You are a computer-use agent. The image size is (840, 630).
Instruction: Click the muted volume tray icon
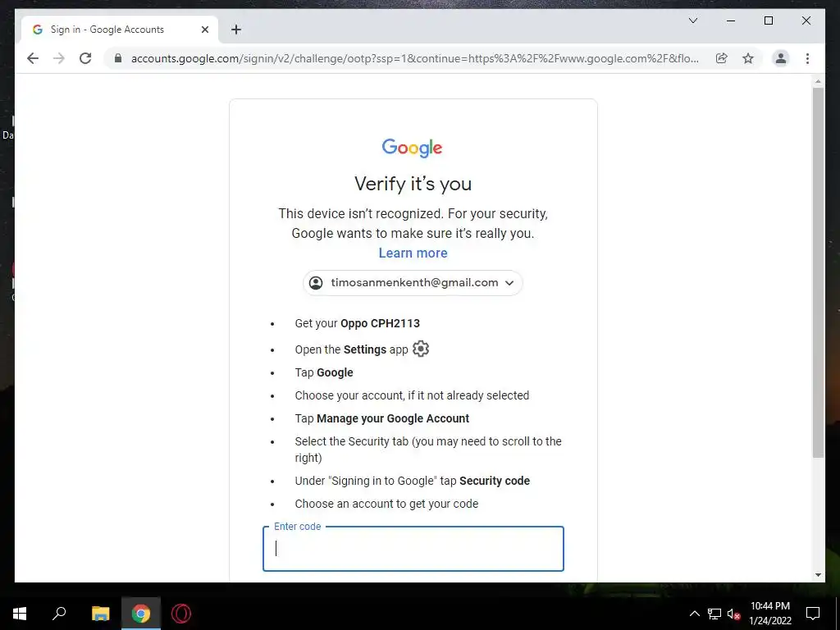[x=734, y=614]
